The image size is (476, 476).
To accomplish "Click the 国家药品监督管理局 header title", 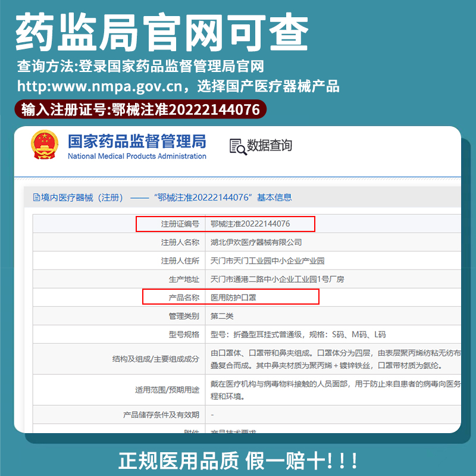I will pos(138,141).
